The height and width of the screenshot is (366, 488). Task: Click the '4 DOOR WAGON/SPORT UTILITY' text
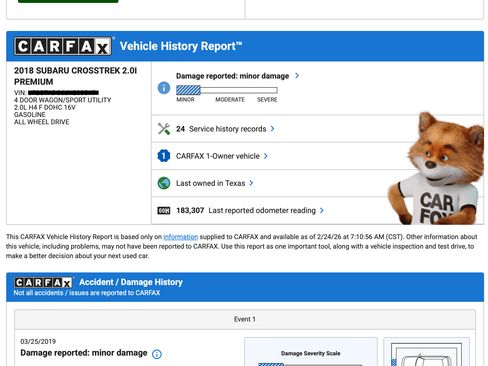point(62,100)
